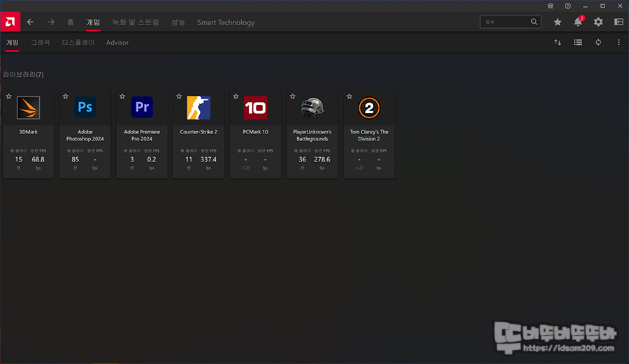629x364 pixels.
Task: Open the Counter-Strike 2 icon
Action: coord(198,108)
